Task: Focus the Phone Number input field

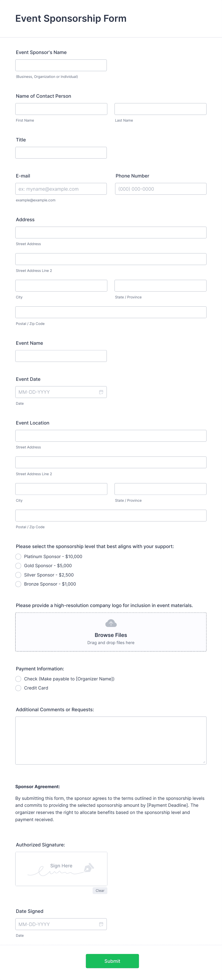Action: 160,189
